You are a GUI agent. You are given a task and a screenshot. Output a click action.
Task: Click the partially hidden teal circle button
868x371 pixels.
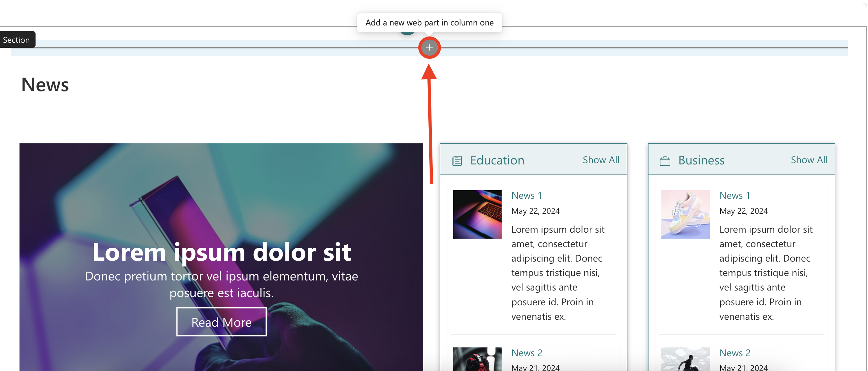[x=407, y=33]
